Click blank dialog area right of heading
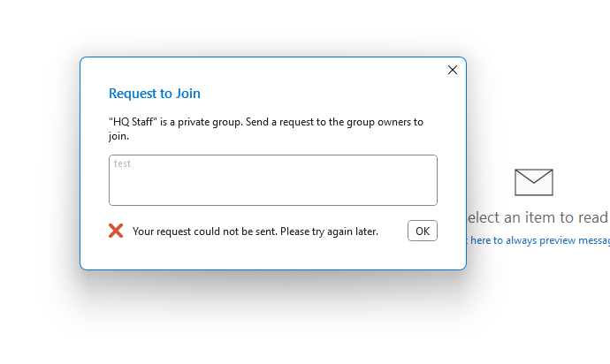 336,94
